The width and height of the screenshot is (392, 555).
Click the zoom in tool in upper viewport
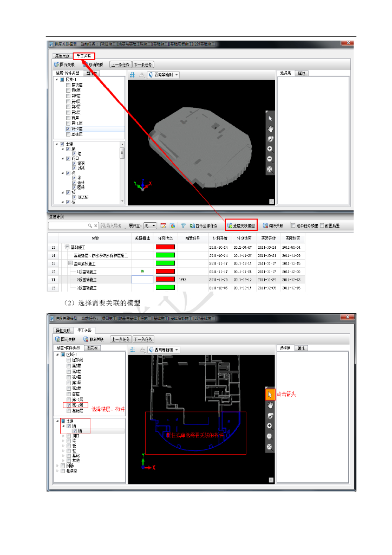coord(270,149)
